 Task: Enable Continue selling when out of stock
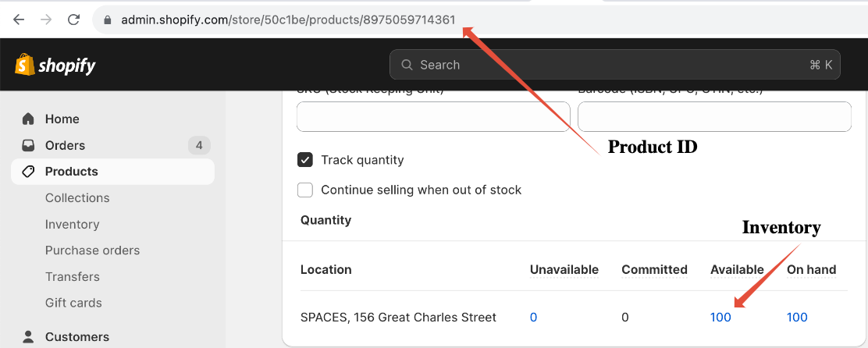[305, 190]
